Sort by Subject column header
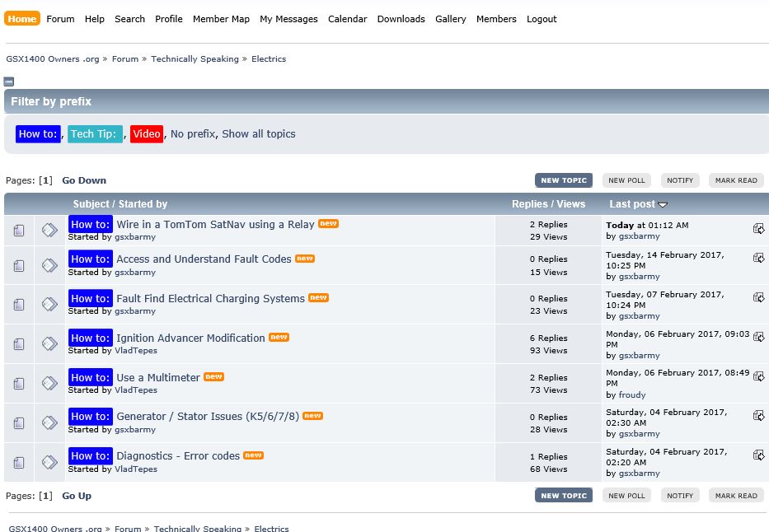Viewport: 769px width, 532px height. click(91, 203)
